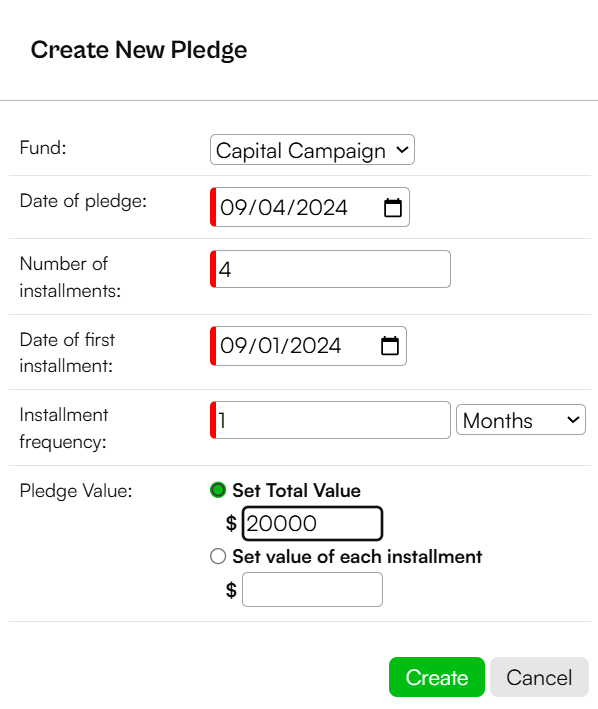598x709 pixels.
Task: Click the Date of pledge field 09/04/2024
Action: (310, 207)
